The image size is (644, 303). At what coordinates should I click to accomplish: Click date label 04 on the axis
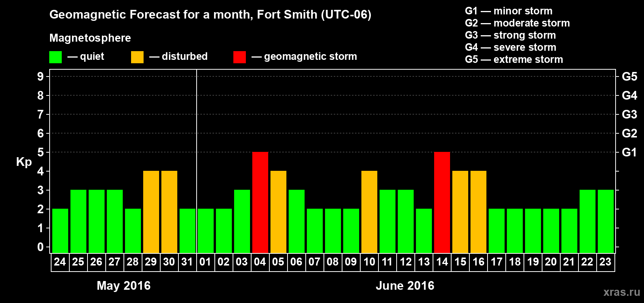click(x=260, y=262)
